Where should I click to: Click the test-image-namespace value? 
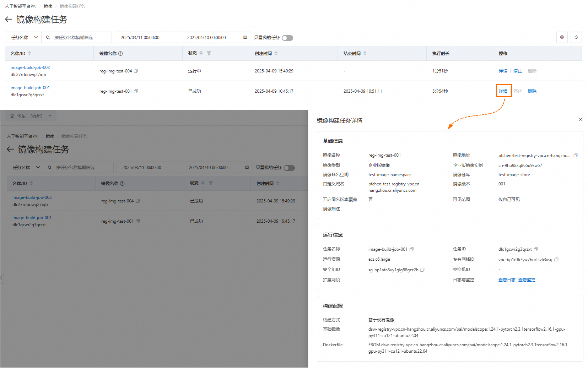[x=390, y=175]
